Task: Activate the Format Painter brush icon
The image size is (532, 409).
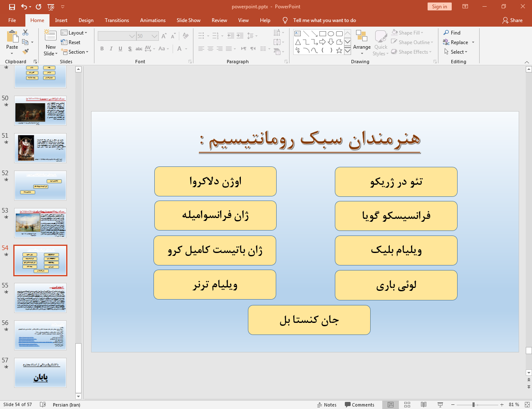Action: click(25, 52)
